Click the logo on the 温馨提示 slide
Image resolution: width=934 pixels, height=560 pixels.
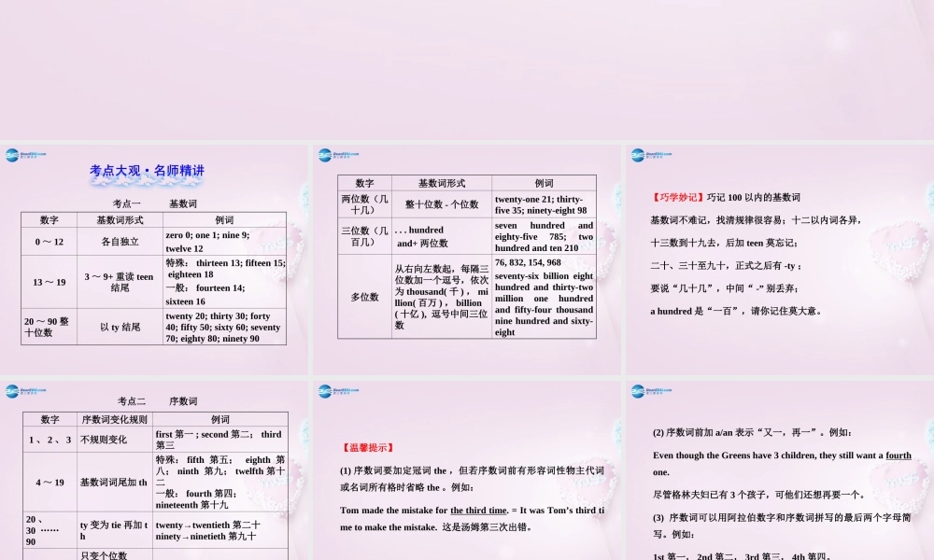point(338,391)
